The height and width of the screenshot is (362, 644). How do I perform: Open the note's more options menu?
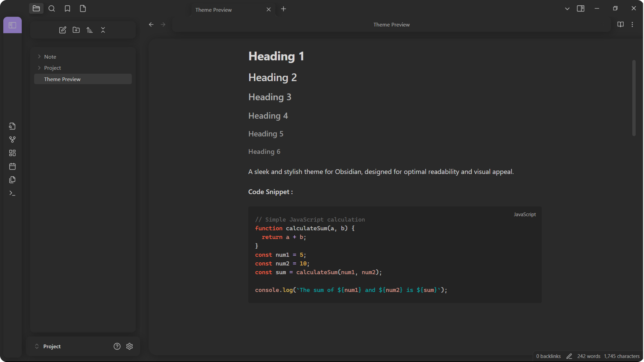[x=632, y=24]
